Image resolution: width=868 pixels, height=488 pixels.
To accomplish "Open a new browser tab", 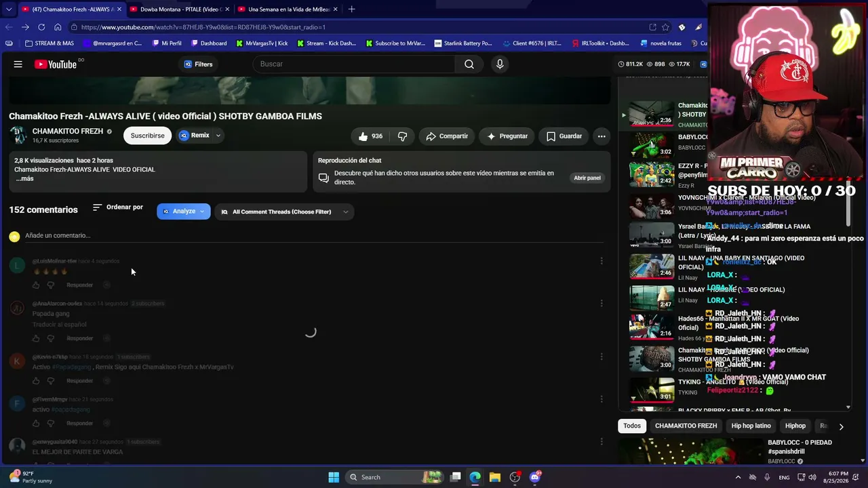I will tap(351, 9).
